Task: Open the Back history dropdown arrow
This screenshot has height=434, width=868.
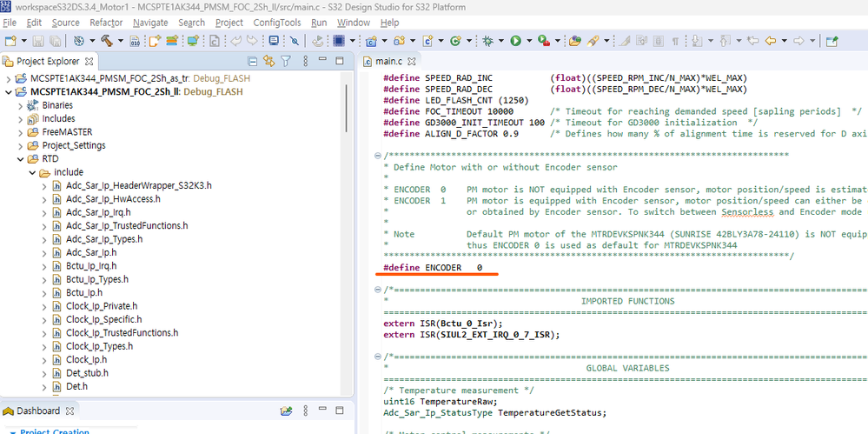Action: 784,41
